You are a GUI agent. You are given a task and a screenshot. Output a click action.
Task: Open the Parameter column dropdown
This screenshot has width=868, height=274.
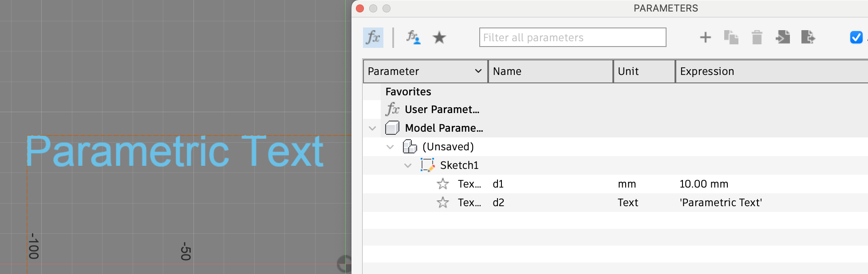pyautogui.click(x=478, y=71)
